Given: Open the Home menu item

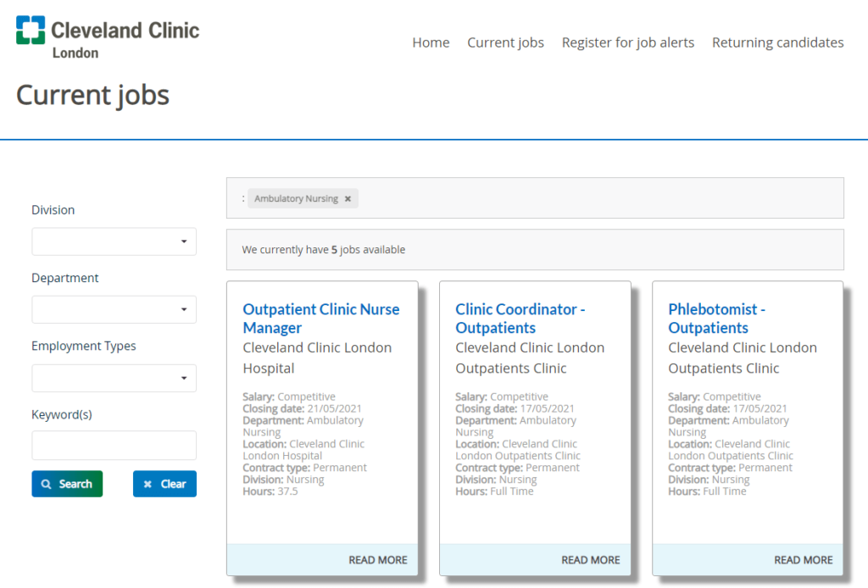Looking at the screenshot, I should click(431, 42).
